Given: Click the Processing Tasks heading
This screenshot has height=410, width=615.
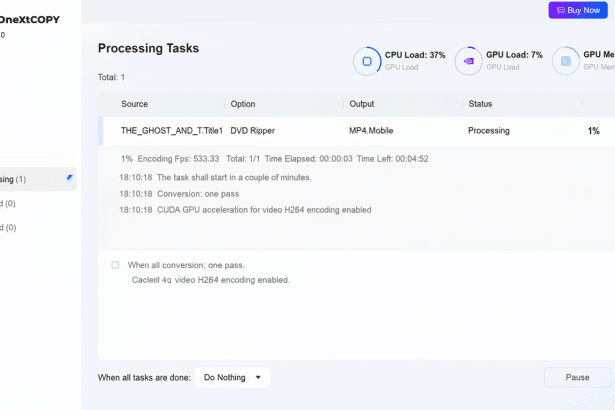Looking at the screenshot, I should click(148, 48).
